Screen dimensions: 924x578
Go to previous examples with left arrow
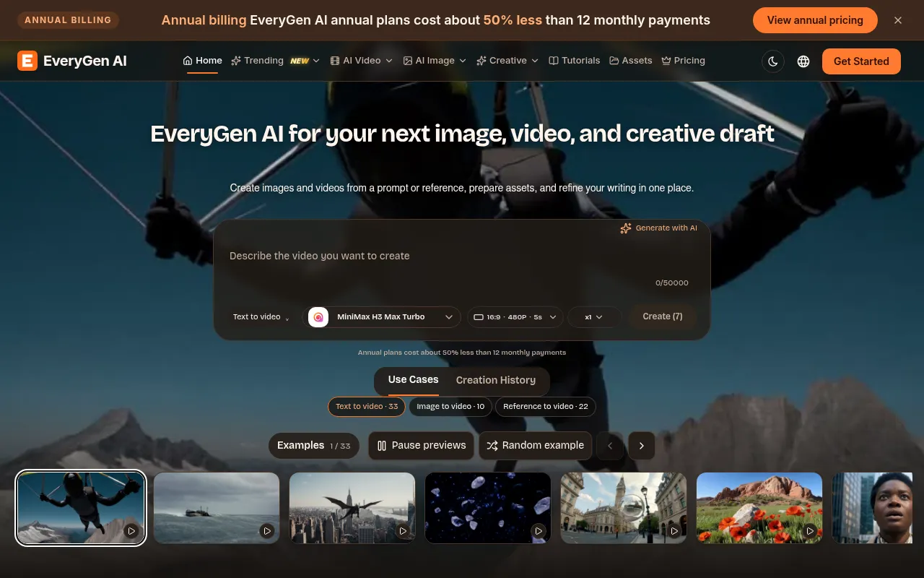pyautogui.click(x=610, y=446)
